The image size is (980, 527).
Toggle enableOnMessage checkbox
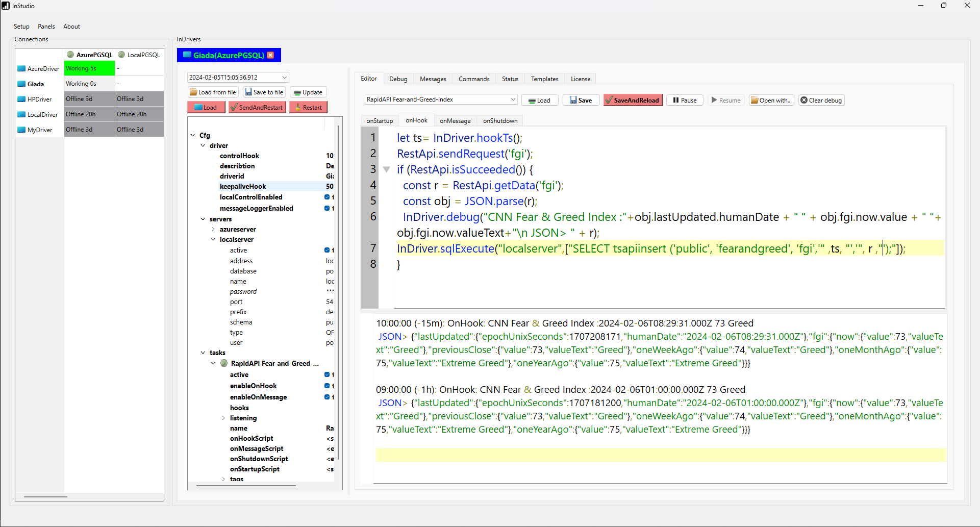tap(327, 397)
